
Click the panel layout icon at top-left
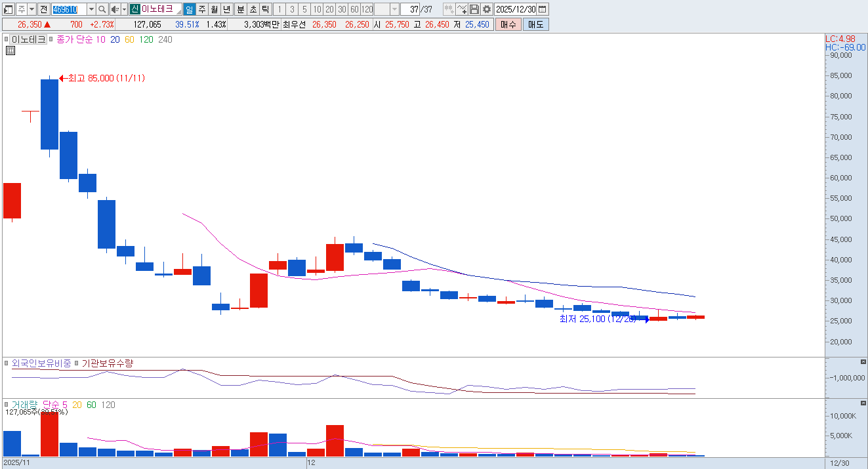(x=9, y=9)
